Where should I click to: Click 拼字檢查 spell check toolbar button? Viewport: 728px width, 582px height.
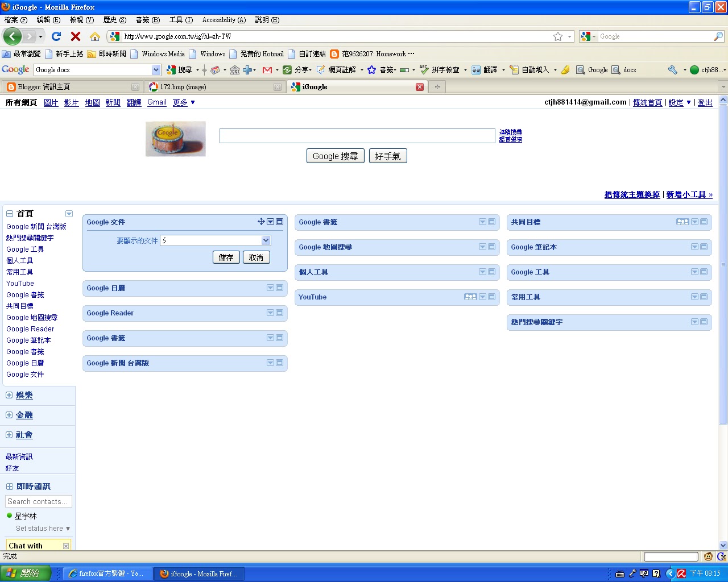click(x=439, y=70)
